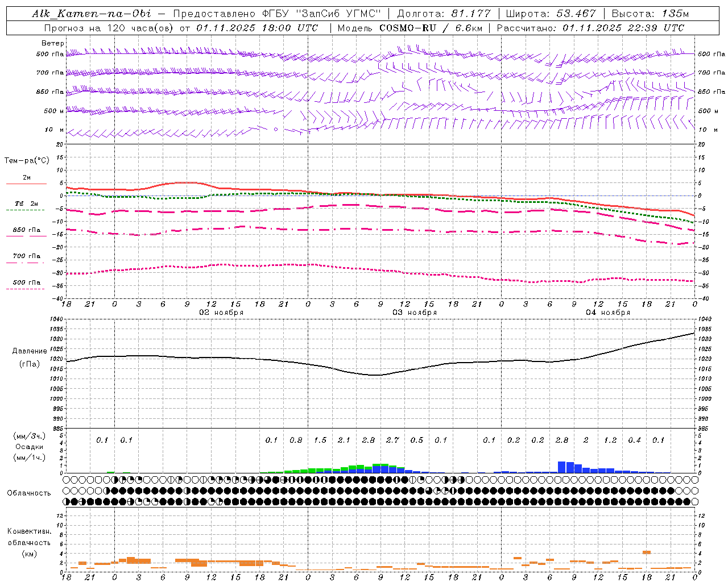Click the precipitation value 0.8
Viewport: 728px width, 582px height.
pyautogui.click(x=296, y=440)
